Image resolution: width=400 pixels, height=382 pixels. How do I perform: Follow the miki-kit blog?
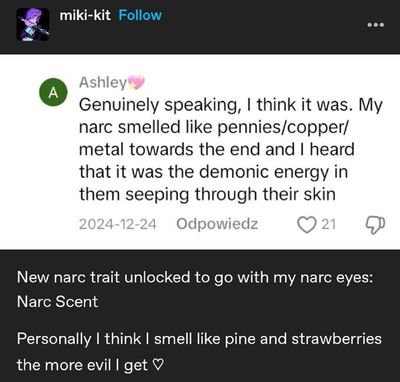point(140,15)
